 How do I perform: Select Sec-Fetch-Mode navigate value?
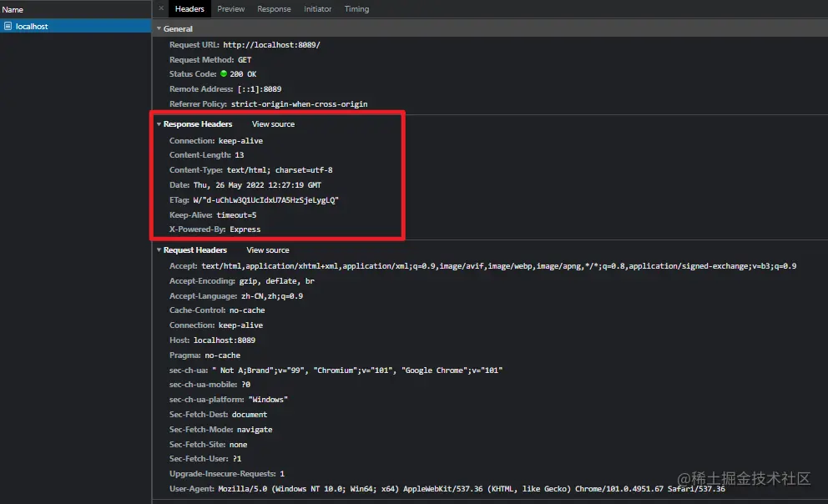point(255,430)
